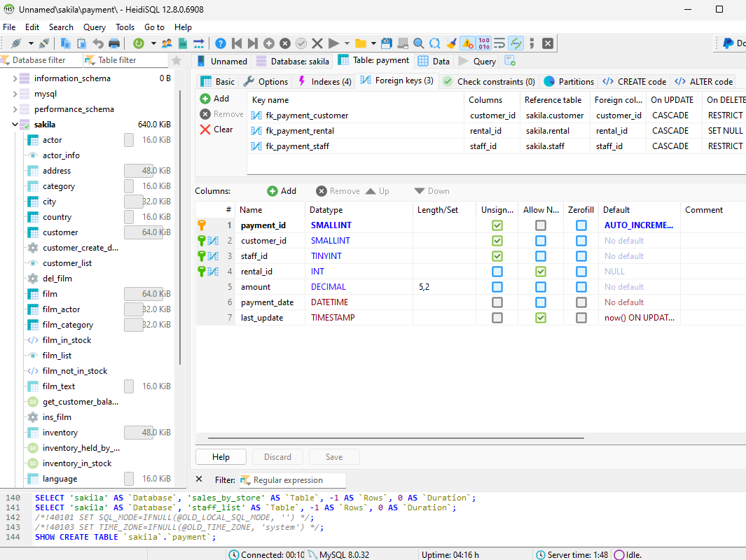
Task: Open the Load SQL file dropdown arrow
Action: coord(373,43)
